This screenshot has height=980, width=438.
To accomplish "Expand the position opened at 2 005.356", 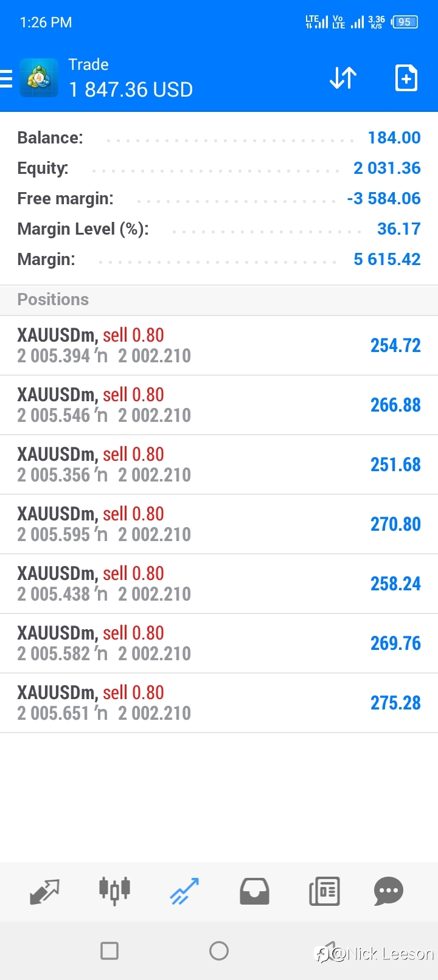I will pos(219,464).
